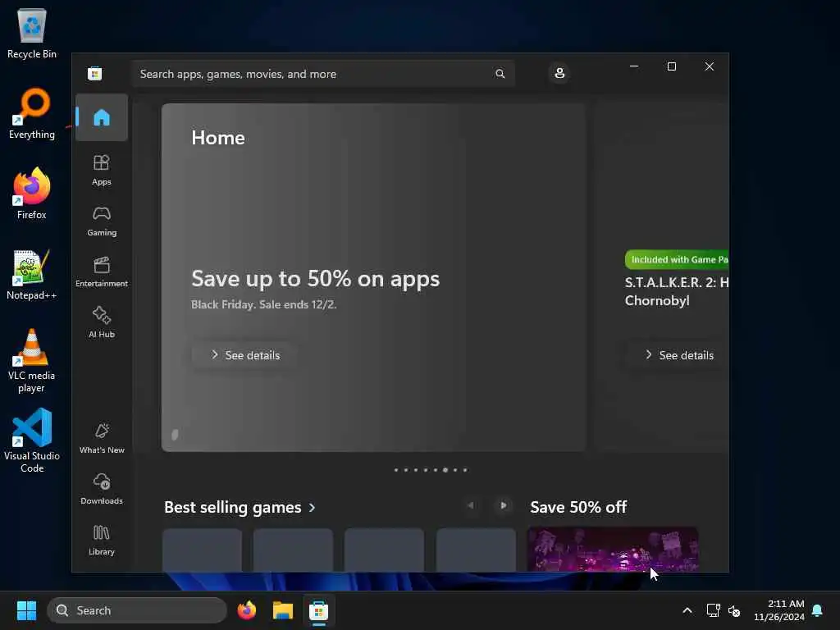Select the Firefox desktop shortcut
The height and width of the screenshot is (630, 840).
[32, 194]
